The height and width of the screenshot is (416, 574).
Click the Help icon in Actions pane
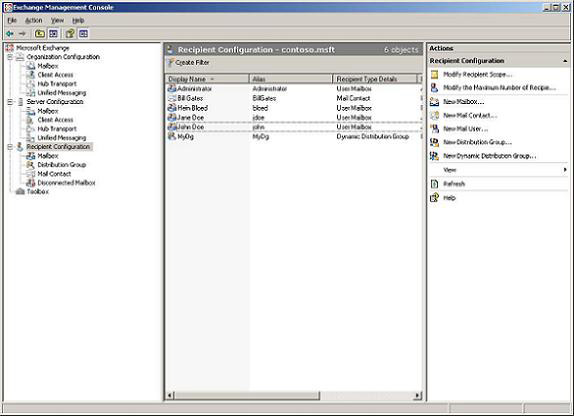tap(435, 198)
